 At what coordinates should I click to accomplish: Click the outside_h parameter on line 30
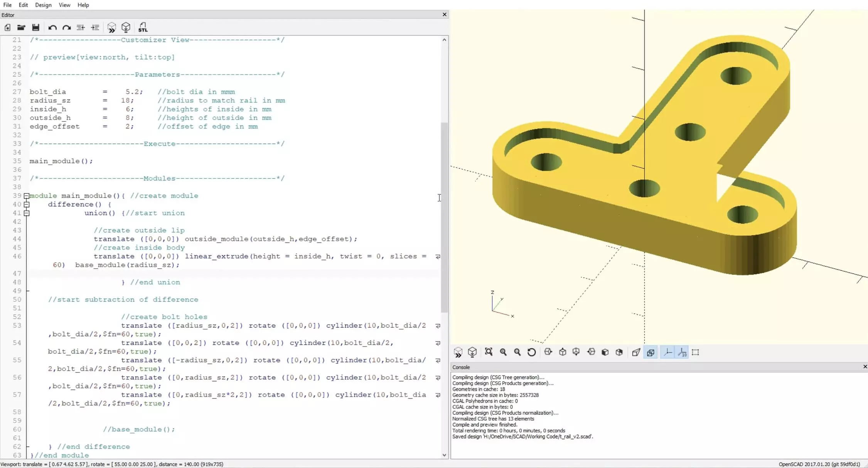[50, 118]
